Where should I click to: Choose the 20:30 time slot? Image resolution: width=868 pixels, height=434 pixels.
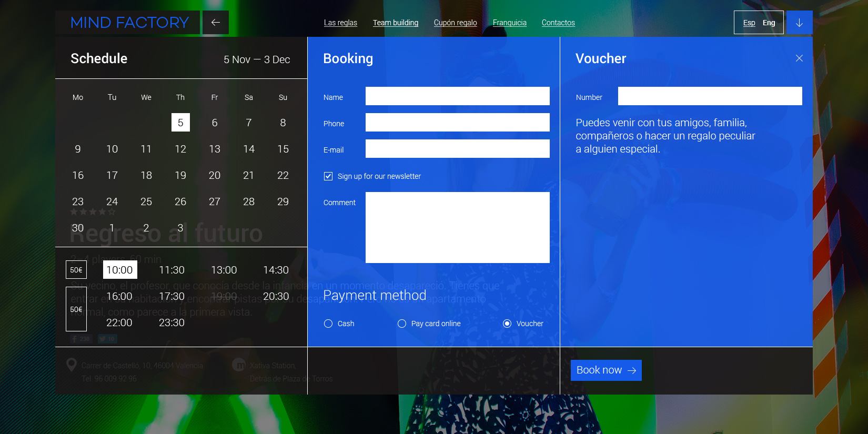pos(276,296)
